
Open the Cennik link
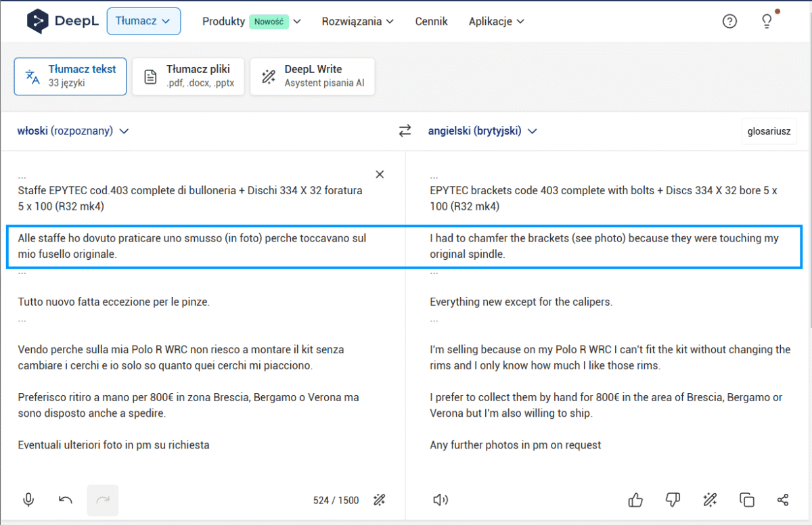coord(432,22)
